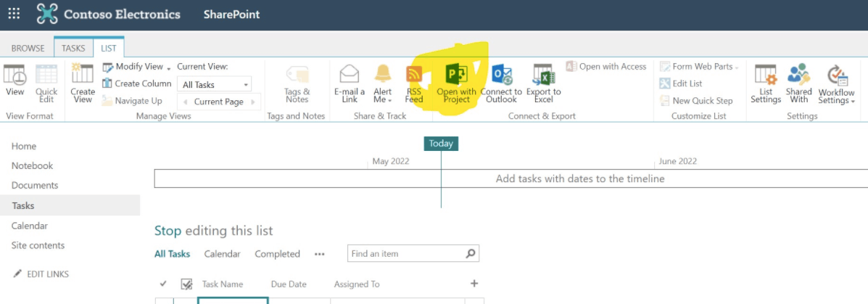The width and height of the screenshot is (868, 304).
Task: Select the Completed view
Action: pos(277,254)
